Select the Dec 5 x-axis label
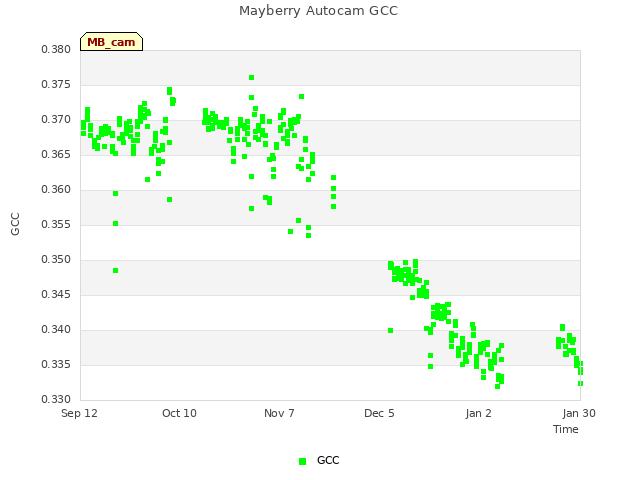The image size is (640, 480). point(379,413)
